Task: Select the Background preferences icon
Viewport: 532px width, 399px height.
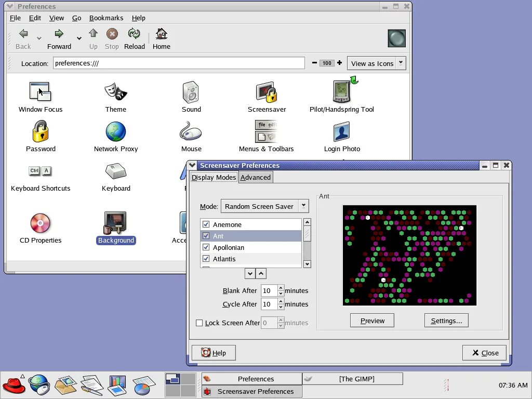Action: (116, 223)
